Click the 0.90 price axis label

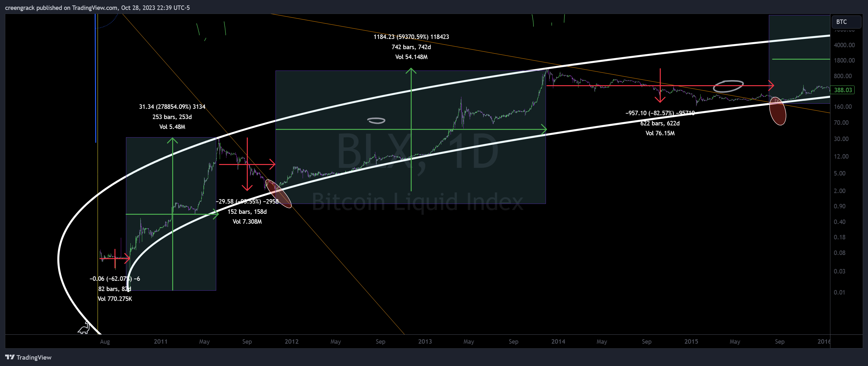tap(840, 206)
